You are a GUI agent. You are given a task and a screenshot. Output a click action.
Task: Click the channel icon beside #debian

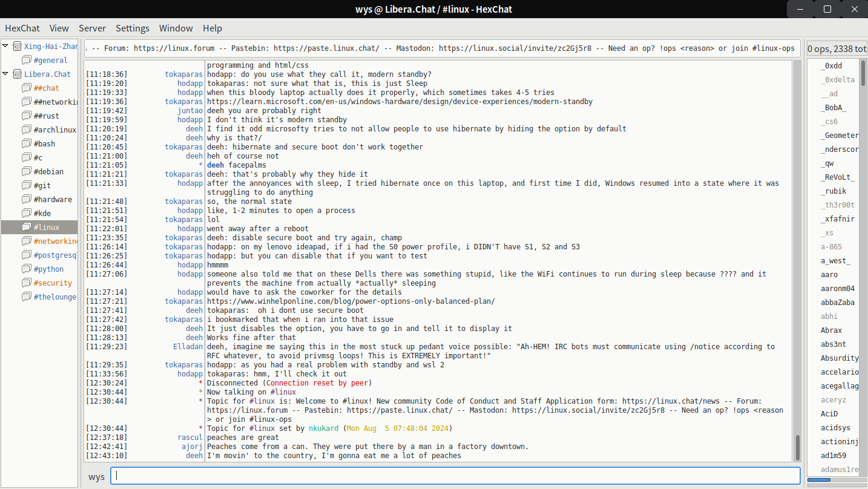click(27, 172)
